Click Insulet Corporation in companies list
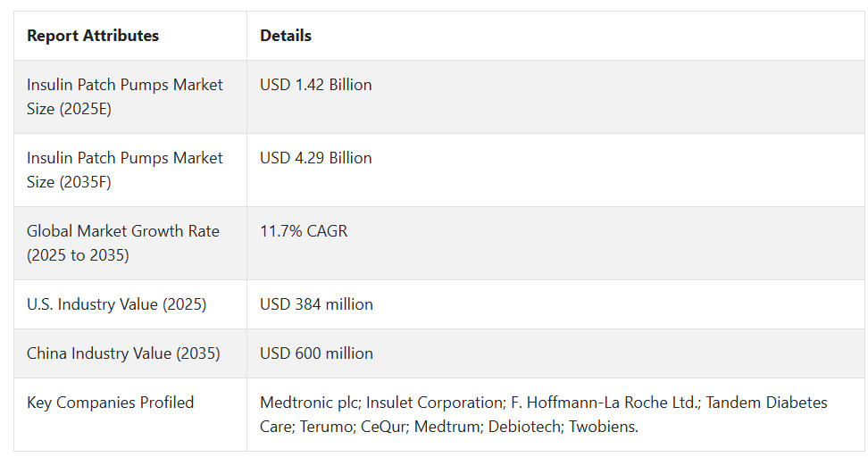 click(x=435, y=403)
